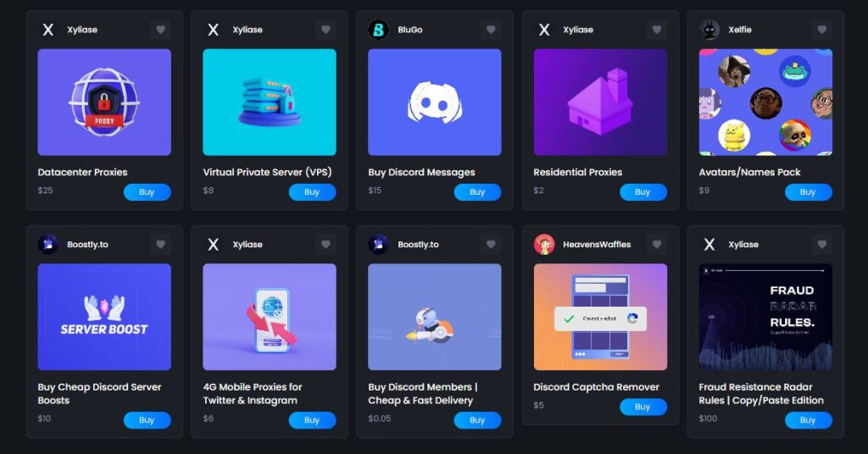Open Buy Discord Members title link
Screen dimensions: 868x454
pyautogui.click(x=422, y=394)
